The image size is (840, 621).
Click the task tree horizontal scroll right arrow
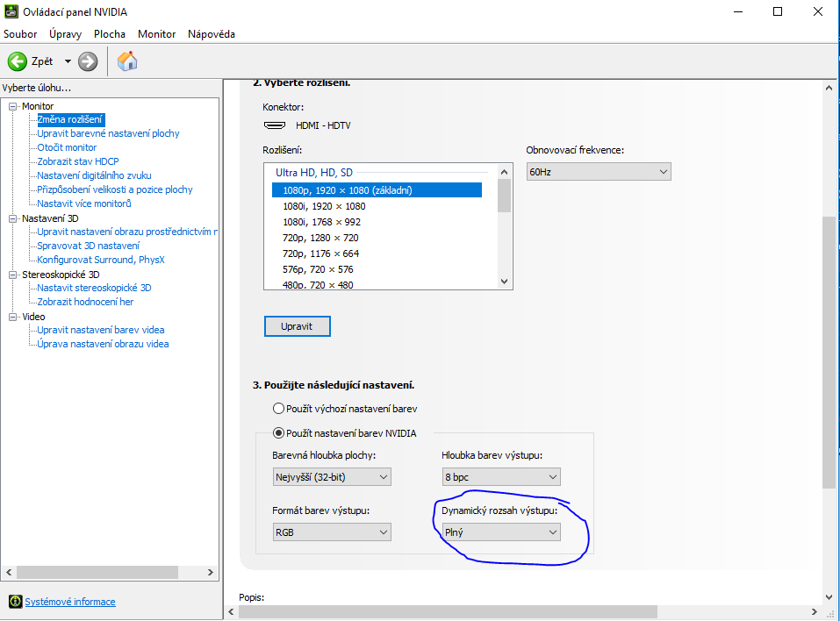click(x=211, y=572)
